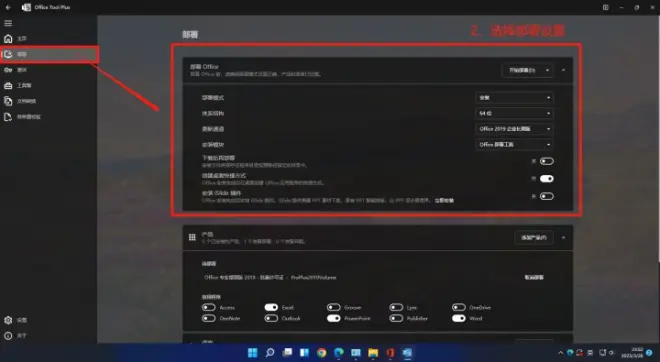The height and width of the screenshot is (362, 660).
Task: Launch Microsoft Edge from taskbar
Action: point(339,353)
